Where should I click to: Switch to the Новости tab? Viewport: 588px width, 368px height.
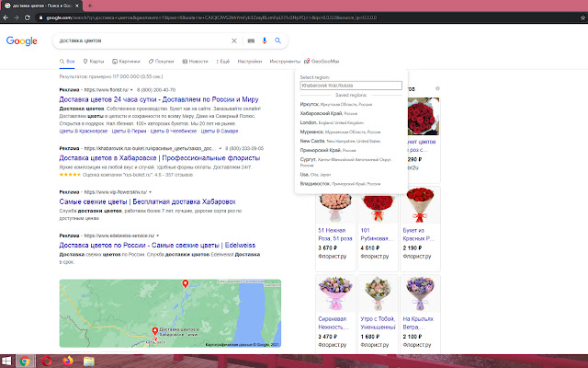[x=195, y=62]
